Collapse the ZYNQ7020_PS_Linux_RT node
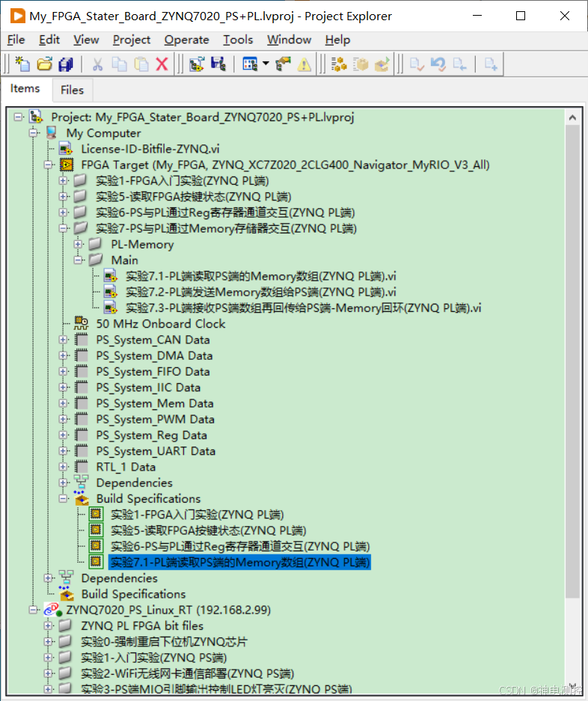This screenshot has width=588, height=701. [x=33, y=610]
